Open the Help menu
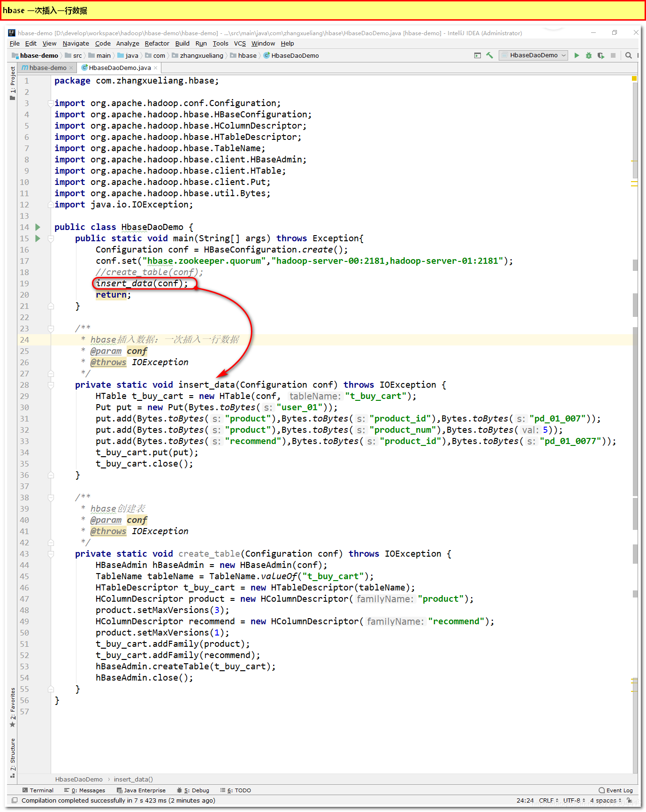 [x=287, y=43]
